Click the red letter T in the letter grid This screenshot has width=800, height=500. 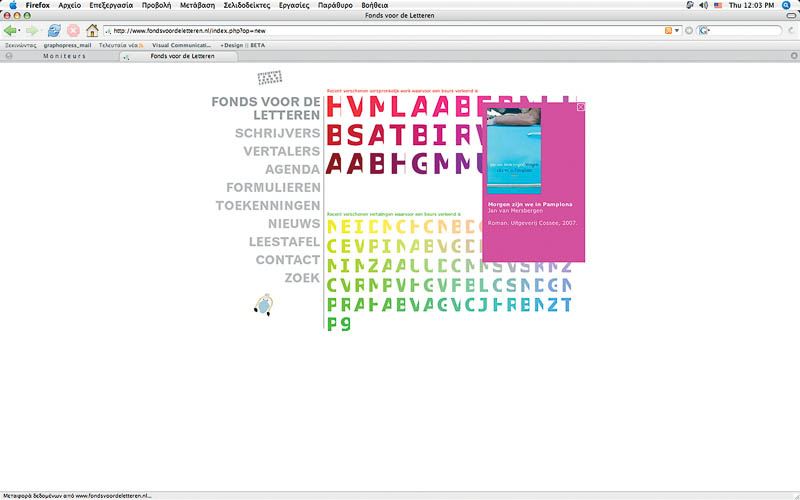tap(398, 135)
